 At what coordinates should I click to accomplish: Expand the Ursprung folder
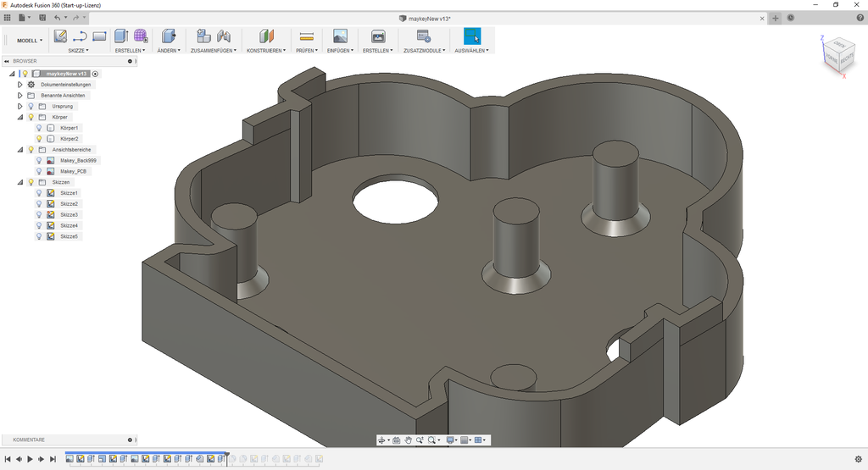(19, 107)
